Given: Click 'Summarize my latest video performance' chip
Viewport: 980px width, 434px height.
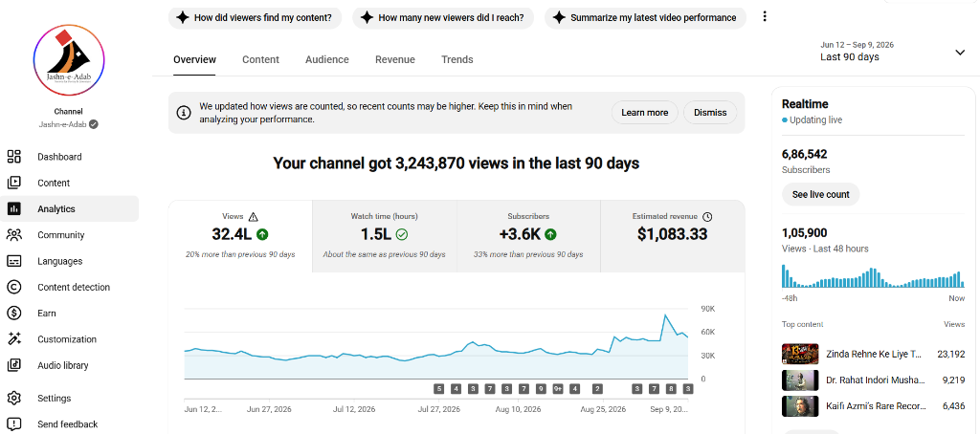Looking at the screenshot, I should [x=646, y=17].
